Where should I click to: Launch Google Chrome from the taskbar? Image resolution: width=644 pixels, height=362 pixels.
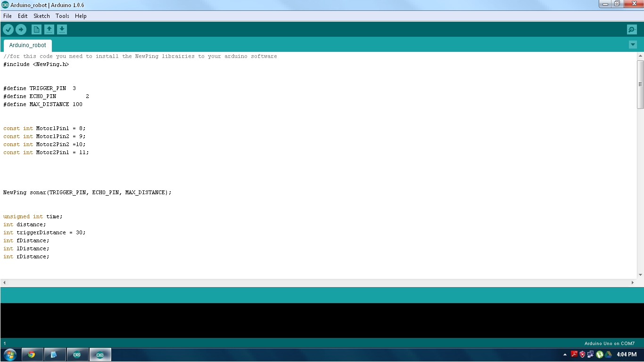[32, 354]
